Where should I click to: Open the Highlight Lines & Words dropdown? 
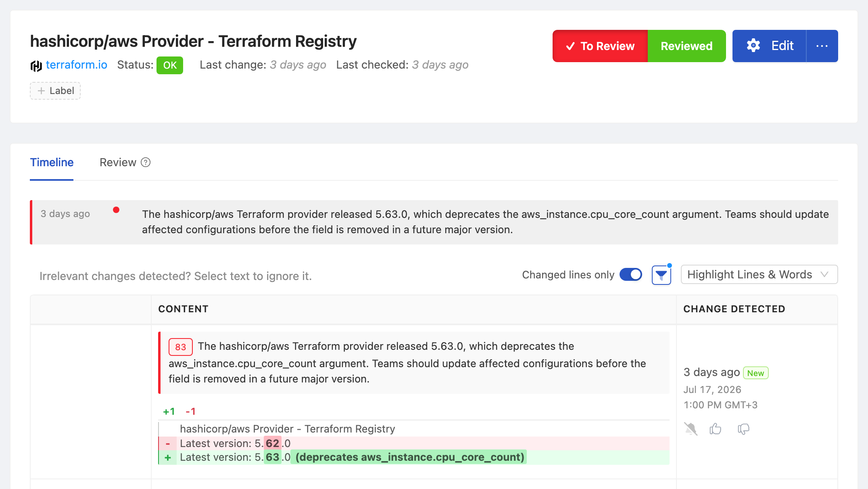[x=759, y=275]
